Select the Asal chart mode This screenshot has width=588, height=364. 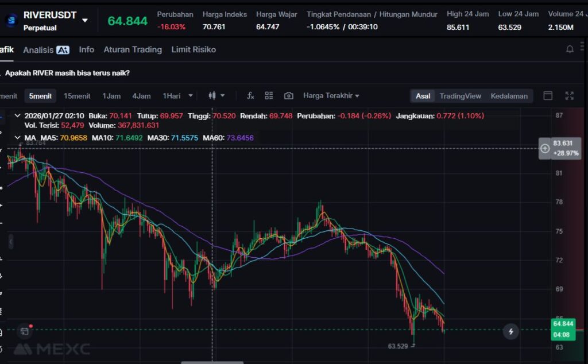[423, 96]
